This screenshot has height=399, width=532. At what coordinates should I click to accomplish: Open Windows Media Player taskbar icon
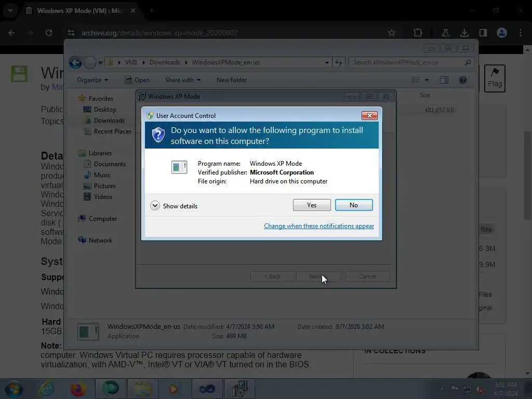(174, 389)
